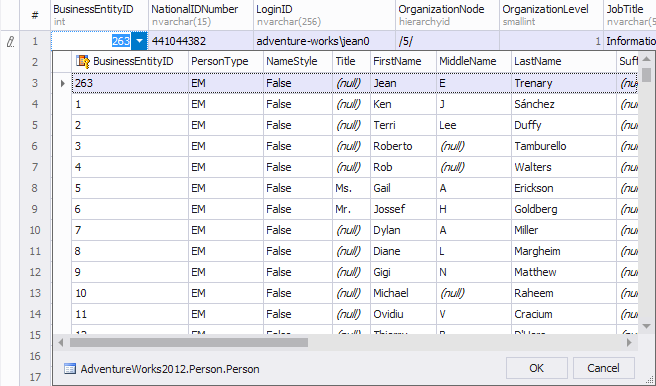Click the OrganizationNode grid column header

(x=448, y=15)
